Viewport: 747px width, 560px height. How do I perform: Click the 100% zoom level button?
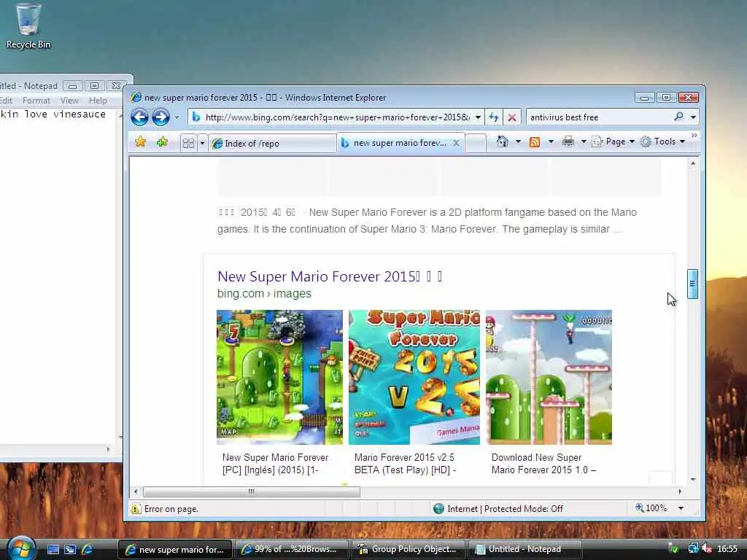coord(651,508)
